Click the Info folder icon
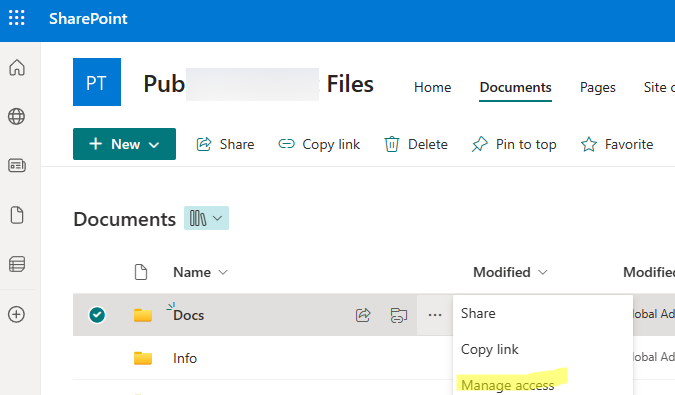 pos(143,358)
